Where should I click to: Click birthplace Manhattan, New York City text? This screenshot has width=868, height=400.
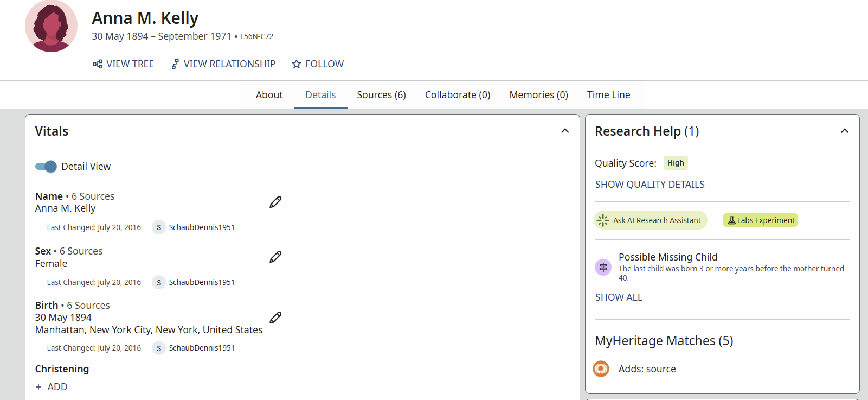149,330
